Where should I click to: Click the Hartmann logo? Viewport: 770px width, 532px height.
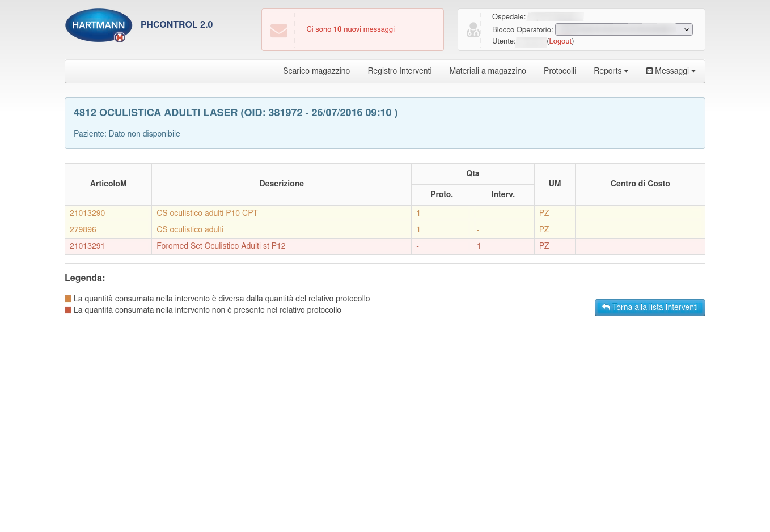coord(99,25)
